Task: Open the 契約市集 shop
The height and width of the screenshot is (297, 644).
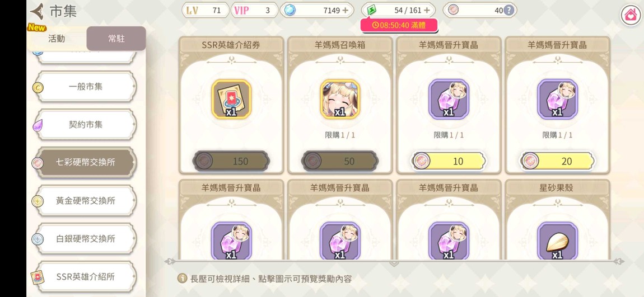Action: click(86, 125)
